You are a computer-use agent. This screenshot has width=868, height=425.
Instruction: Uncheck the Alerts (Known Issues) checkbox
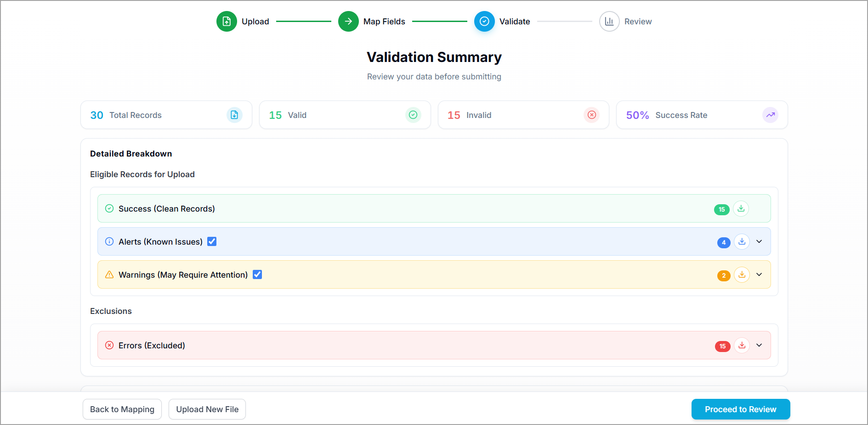pyautogui.click(x=212, y=241)
